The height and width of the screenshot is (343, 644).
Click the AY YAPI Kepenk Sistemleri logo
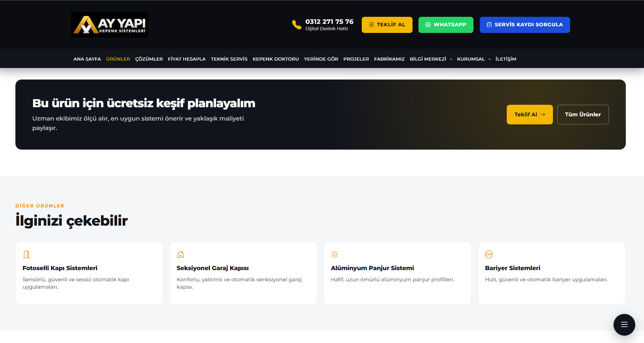pos(110,25)
